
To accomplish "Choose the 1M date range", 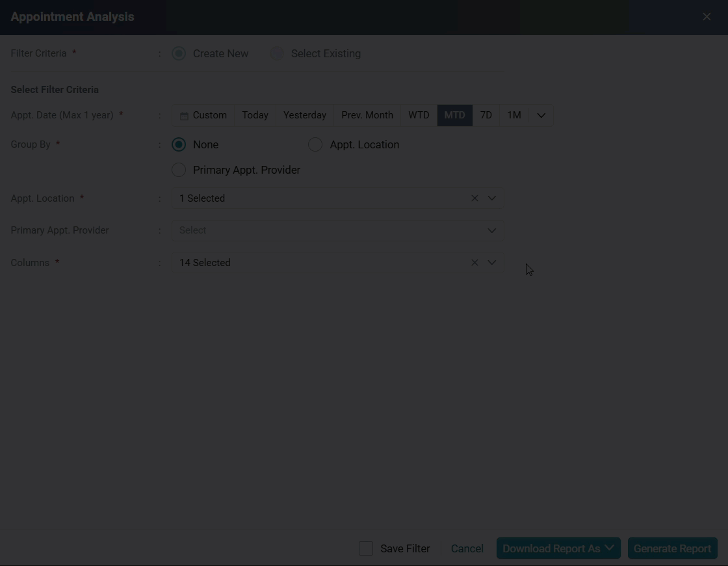I will (x=514, y=115).
